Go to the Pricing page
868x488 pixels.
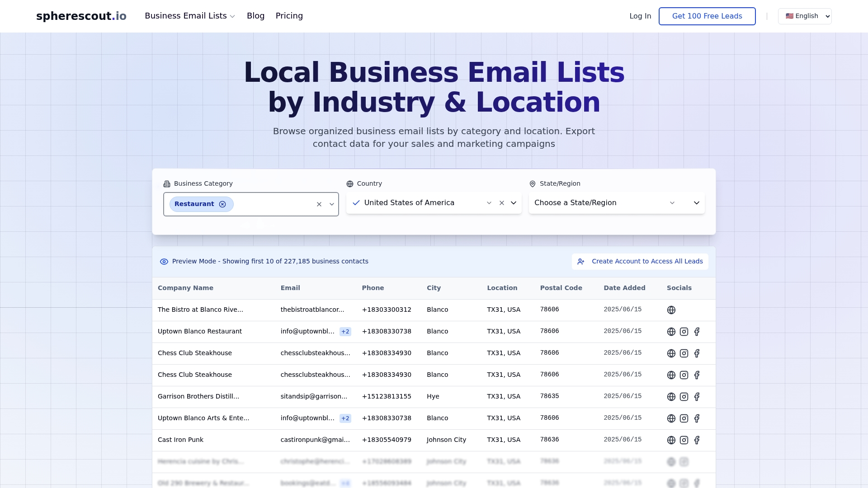(289, 16)
